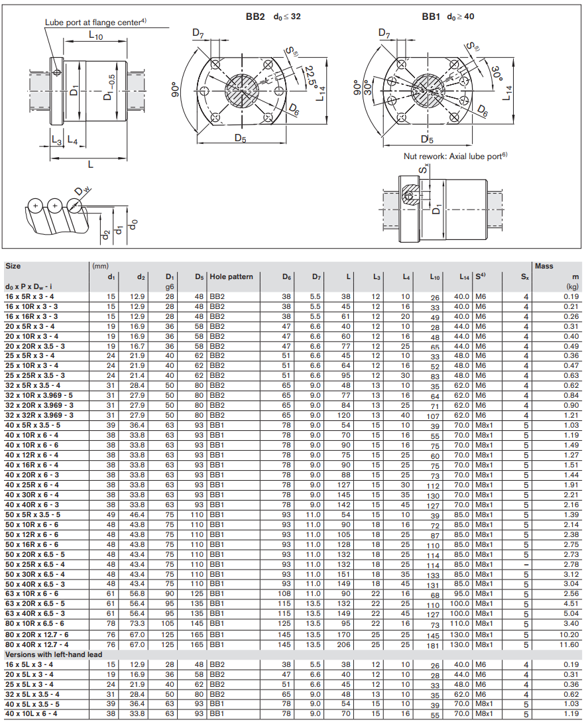Click size "32 x 32R x 3.969 - 3"

(39, 415)
